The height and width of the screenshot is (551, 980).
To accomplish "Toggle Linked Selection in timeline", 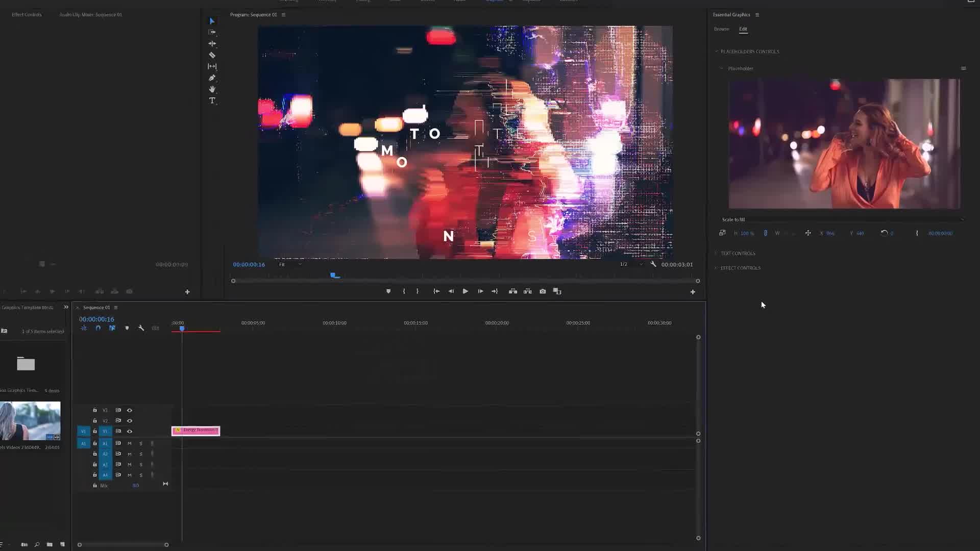I will coord(112,328).
